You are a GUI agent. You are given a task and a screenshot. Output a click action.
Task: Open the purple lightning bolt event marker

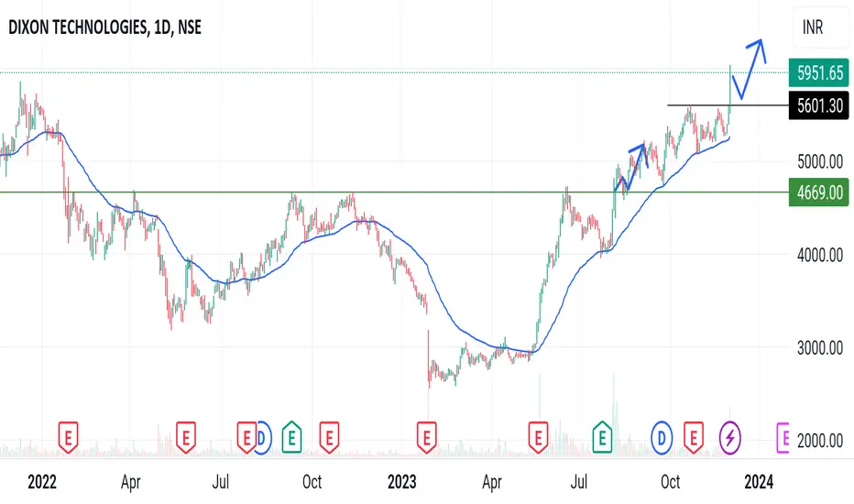coord(729,437)
